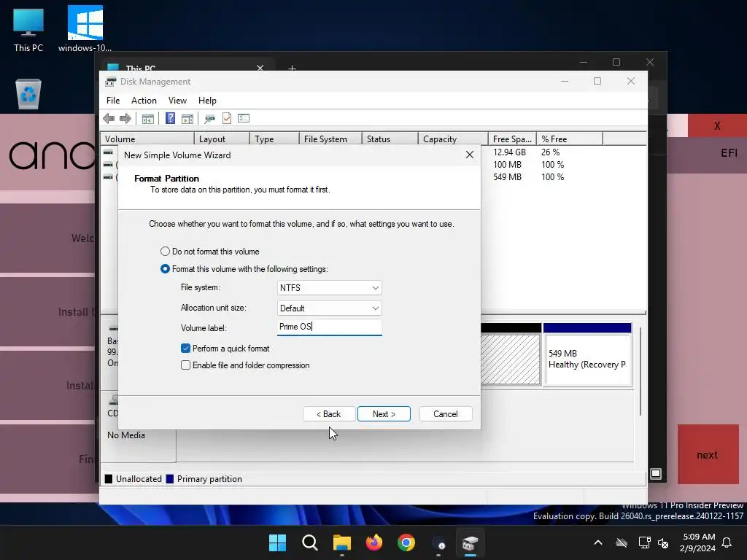Screen dimensions: 747x560
Task: Select Do not format this volume
Action: (165, 252)
